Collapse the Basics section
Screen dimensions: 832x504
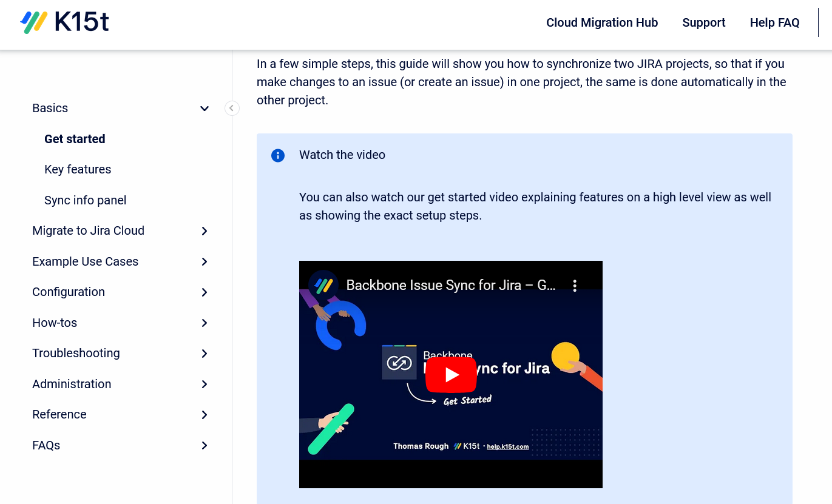point(205,108)
